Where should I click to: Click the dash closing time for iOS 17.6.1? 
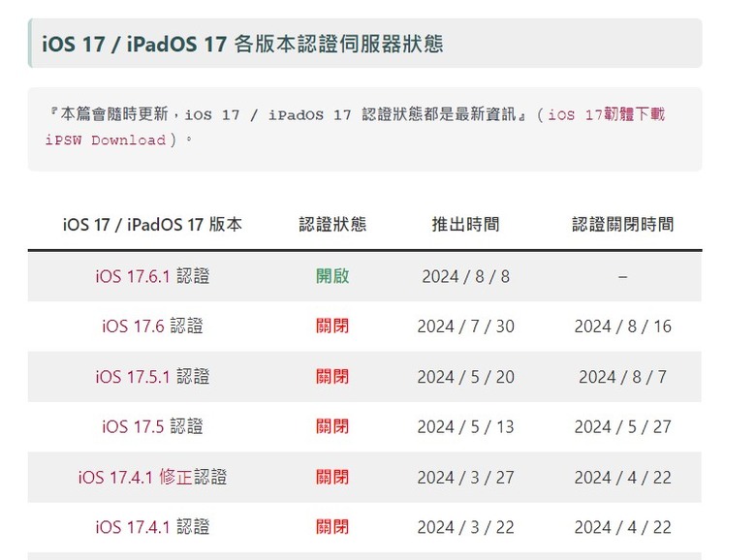(x=623, y=277)
